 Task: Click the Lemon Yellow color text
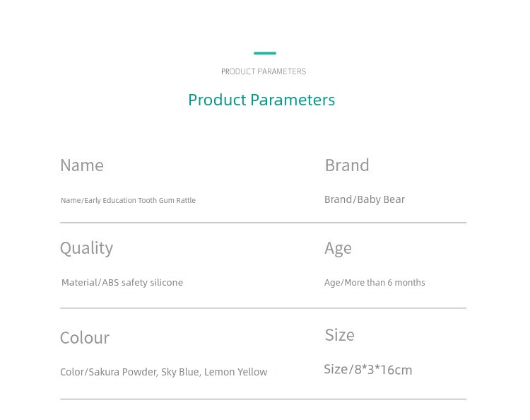point(235,372)
